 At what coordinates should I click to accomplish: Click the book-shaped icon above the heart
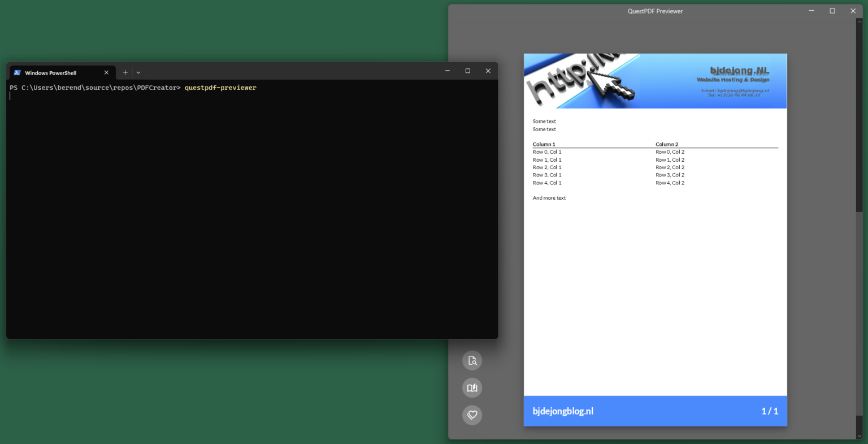click(x=472, y=387)
